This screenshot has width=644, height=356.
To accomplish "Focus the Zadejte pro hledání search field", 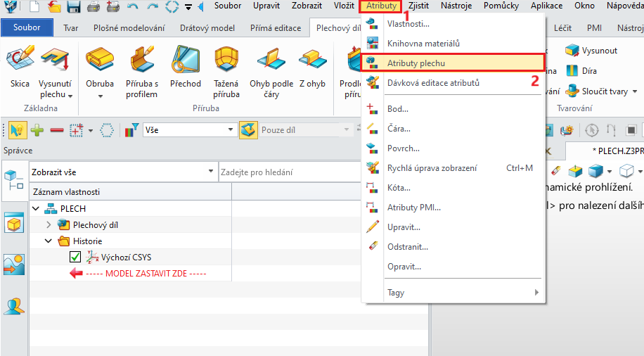I will pyautogui.click(x=290, y=172).
